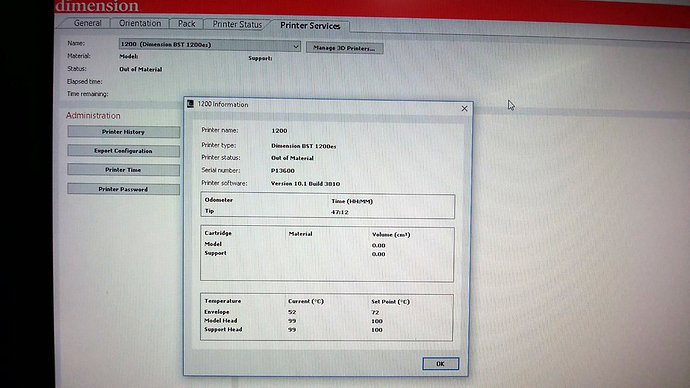Viewport: 690px width, 388px height.
Task: Click the 1200 Information dialog title icon
Action: 191,104
